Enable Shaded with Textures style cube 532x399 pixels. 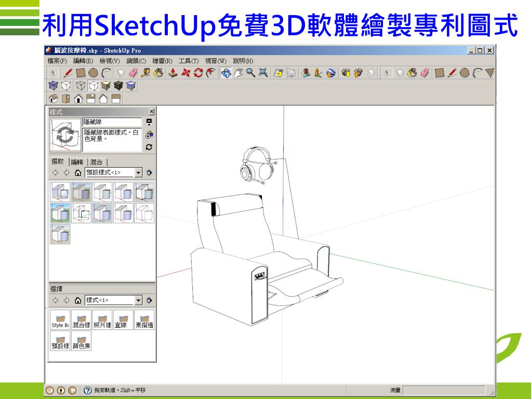118,86
